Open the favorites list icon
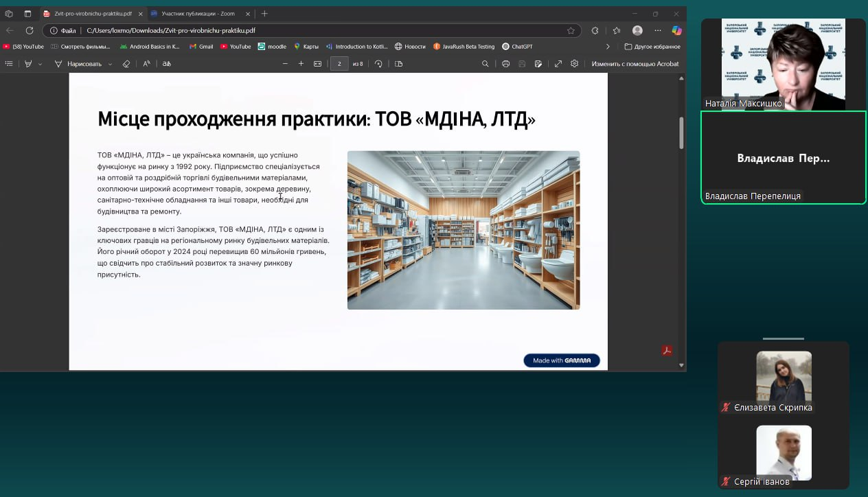 point(616,30)
